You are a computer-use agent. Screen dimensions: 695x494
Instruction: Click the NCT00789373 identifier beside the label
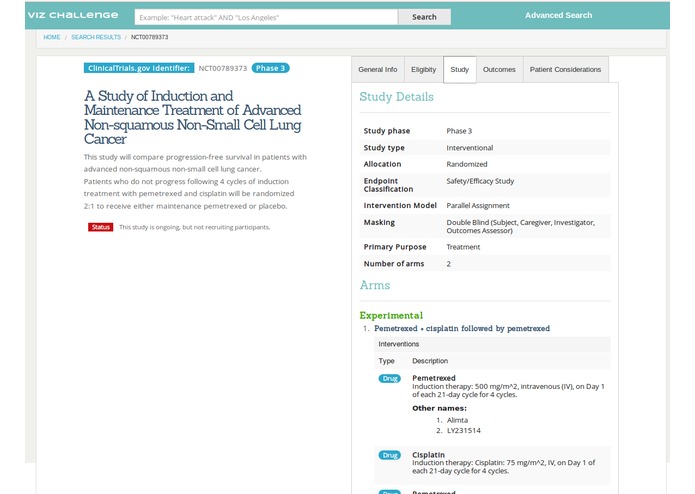click(x=223, y=68)
